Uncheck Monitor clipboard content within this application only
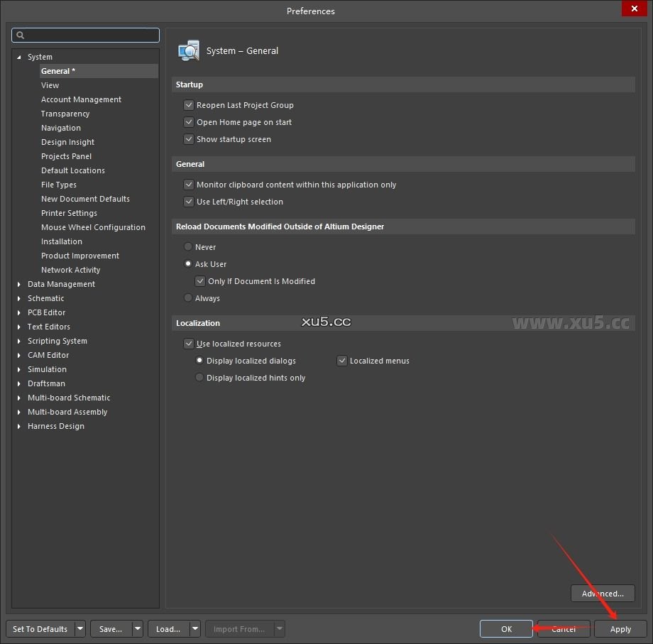653x644 pixels. coord(189,184)
